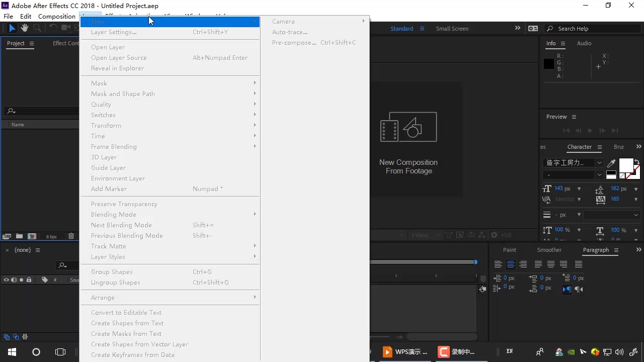Open the font family dropdown
The image size is (644, 362).
(x=599, y=163)
